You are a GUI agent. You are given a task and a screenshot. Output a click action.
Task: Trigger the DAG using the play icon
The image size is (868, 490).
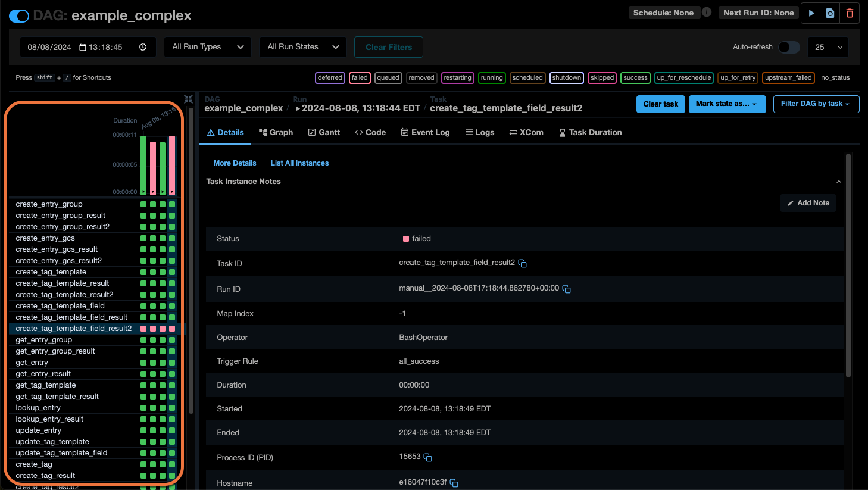point(810,13)
